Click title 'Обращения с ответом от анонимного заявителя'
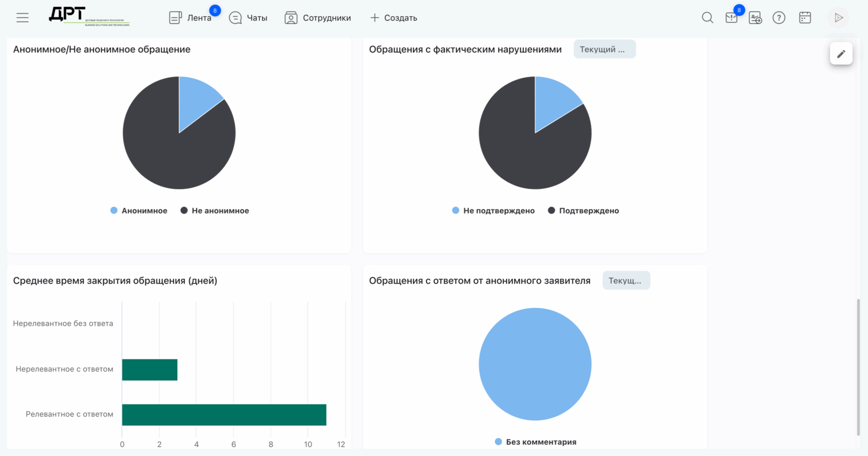The width and height of the screenshot is (868, 456). 479,281
